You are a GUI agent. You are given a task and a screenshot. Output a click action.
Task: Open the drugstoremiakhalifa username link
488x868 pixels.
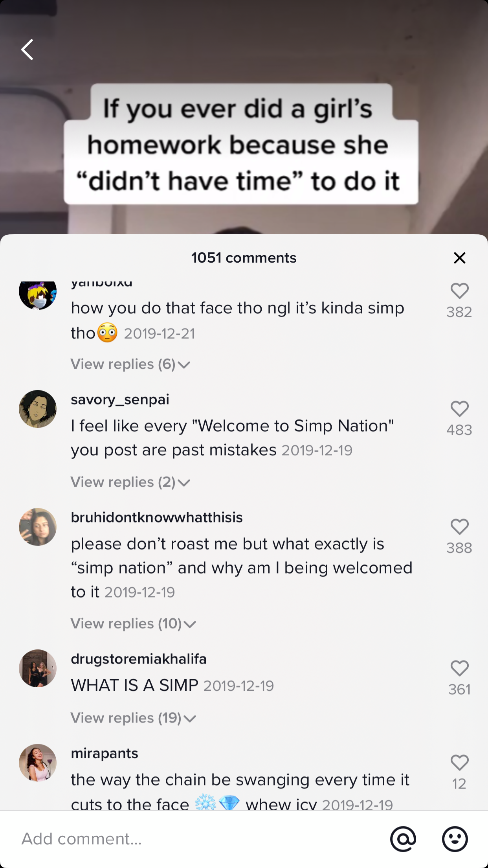tap(138, 659)
